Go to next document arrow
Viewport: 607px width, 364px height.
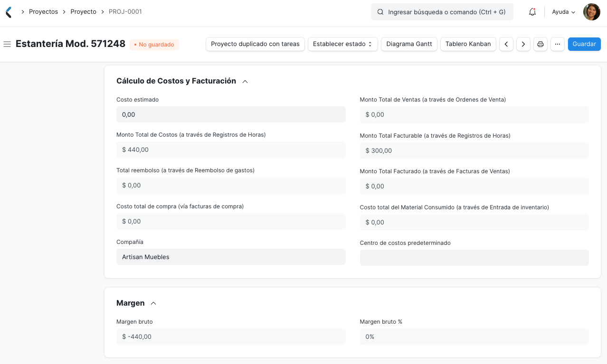[x=523, y=44]
